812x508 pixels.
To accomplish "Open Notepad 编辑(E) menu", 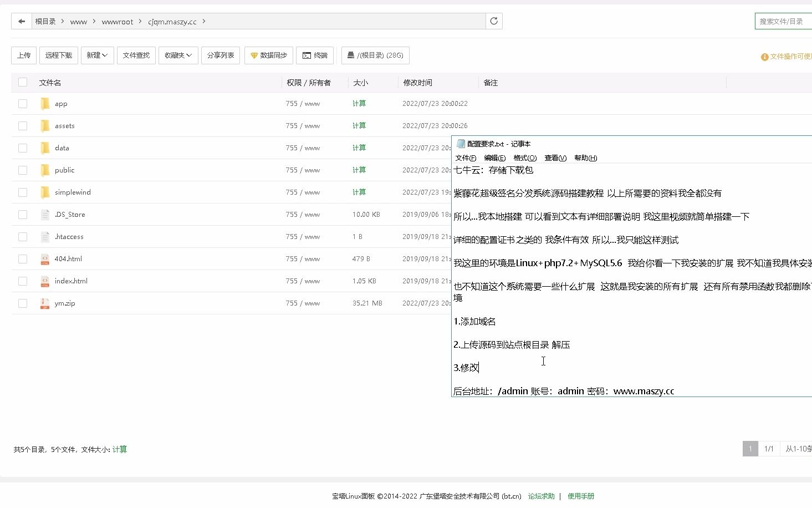I will [494, 158].
